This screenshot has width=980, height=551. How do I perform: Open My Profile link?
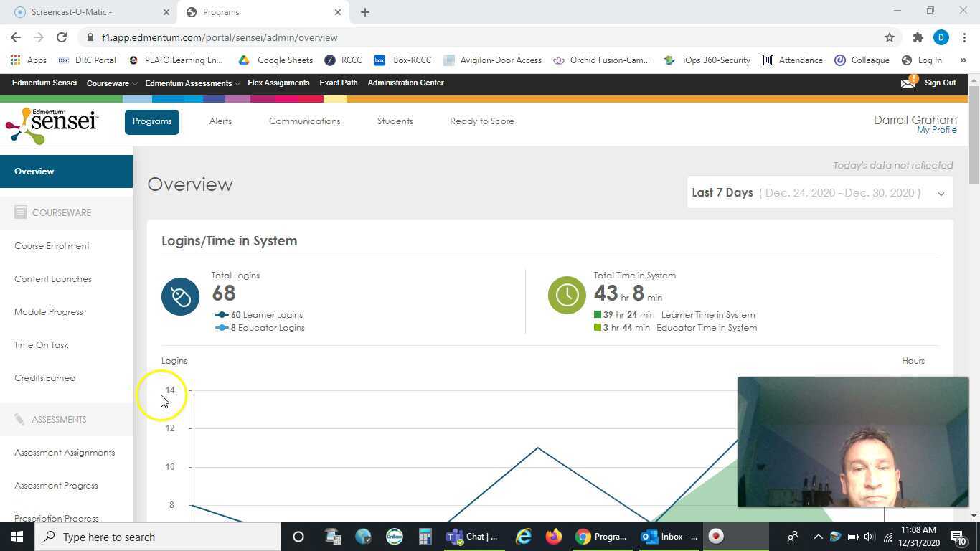point(936,130)
